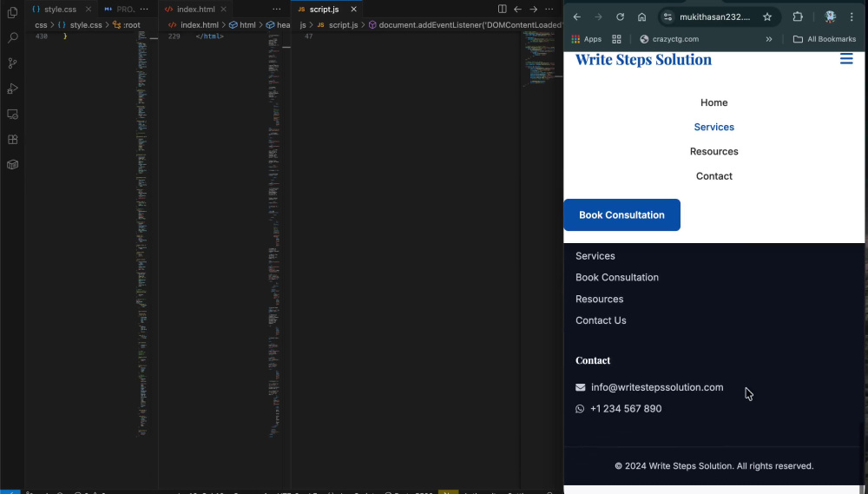Image resolution: width=868 pixels, height=494 pixels.
Task: Bookmark this page with the star icon
Action: pos(767,17)
